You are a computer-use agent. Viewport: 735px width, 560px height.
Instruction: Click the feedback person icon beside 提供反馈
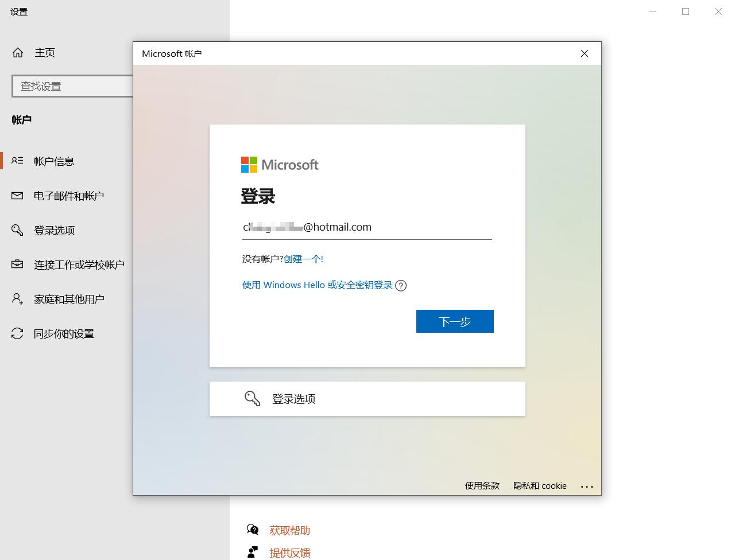[x=252, y=553]
